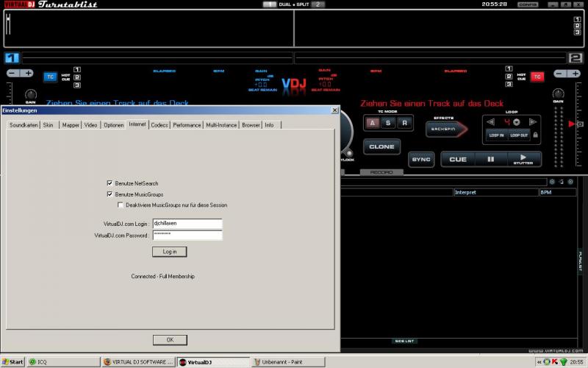Click left deck pitch minus button
Screen dimensions: 588x368
tap(13, 73)
